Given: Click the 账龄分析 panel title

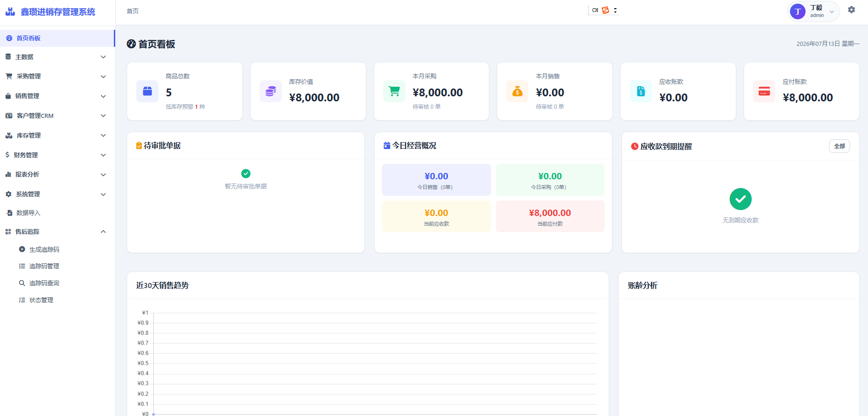Looking at the screenshot, I should [643, 285].
